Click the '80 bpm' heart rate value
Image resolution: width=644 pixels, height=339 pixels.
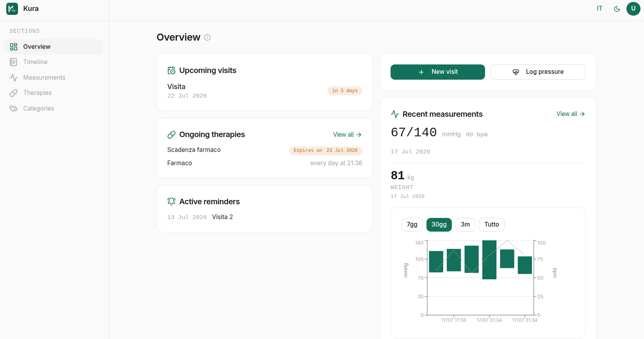(477, 134)
